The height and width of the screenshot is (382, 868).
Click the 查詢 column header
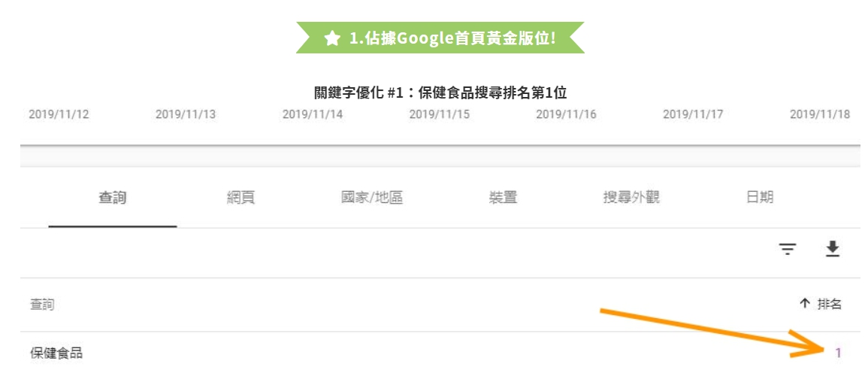pyautogui.click(x=42, y=305)
